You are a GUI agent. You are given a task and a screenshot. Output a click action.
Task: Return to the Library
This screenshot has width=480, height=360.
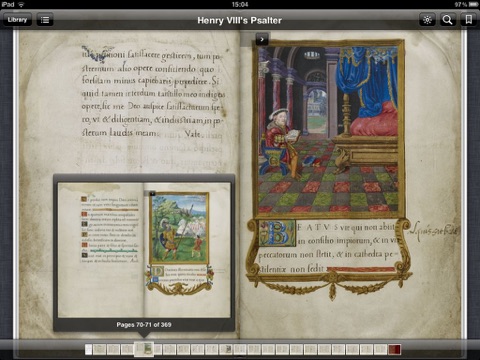click(x=17, y=20)
